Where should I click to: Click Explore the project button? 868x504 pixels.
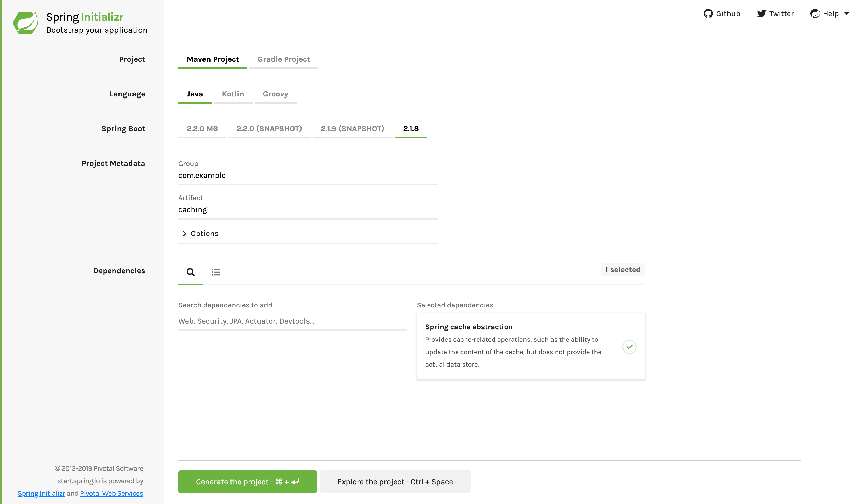coord(395,481)
